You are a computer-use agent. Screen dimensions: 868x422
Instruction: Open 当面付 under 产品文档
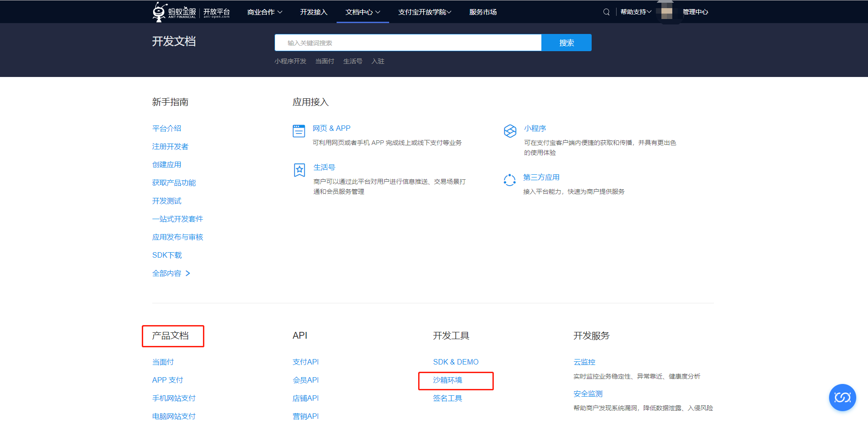[163, 362]
